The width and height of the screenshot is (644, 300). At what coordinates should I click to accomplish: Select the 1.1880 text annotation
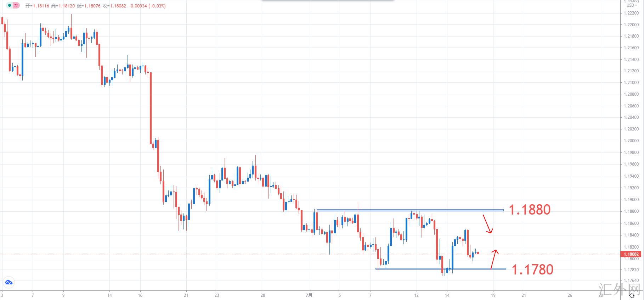(x=530, y=210)
